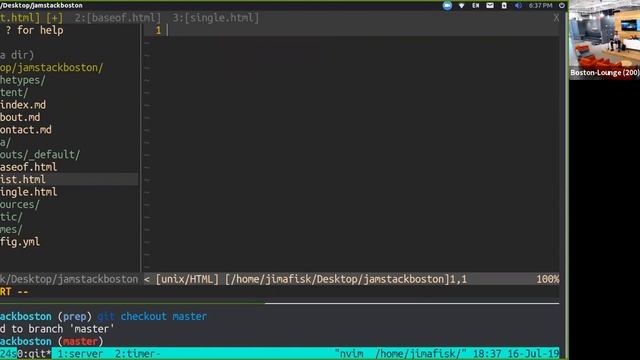Viewport: 640px width, 360px height.
Task: Expand the themes/ directory
Action: tap(11, 229)
